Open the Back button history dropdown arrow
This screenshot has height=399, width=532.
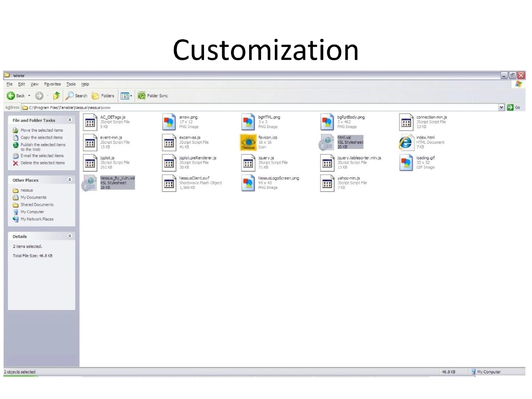[29, 96]
